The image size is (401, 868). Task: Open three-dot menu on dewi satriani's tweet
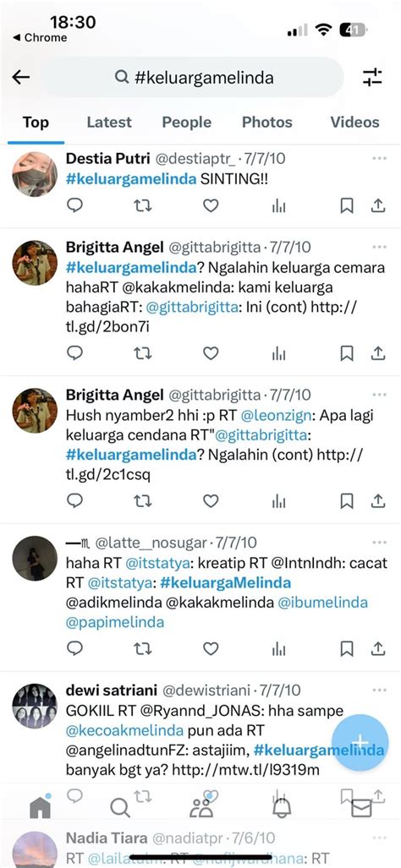[379, 691]
